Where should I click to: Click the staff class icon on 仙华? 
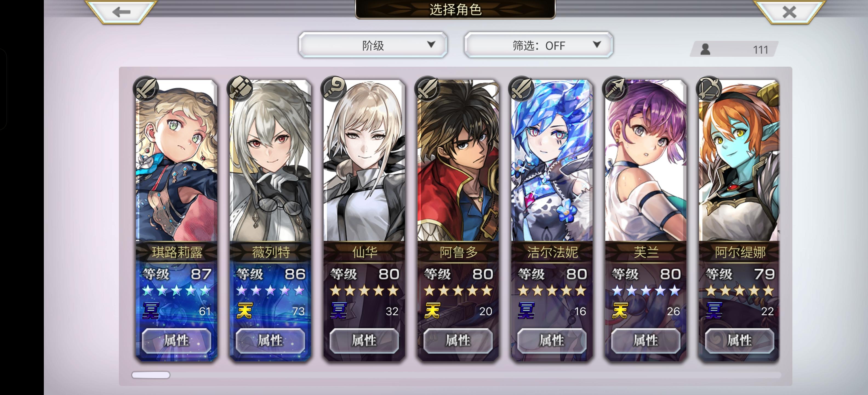coord(334,88)
